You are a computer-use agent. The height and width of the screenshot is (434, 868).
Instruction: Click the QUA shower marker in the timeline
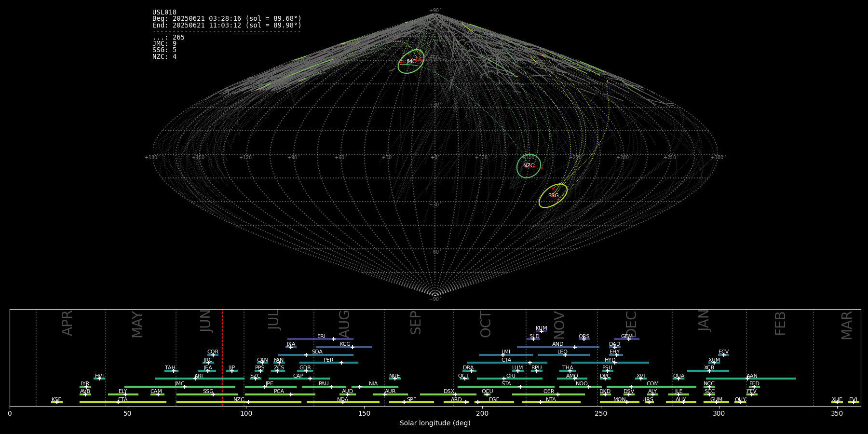tap(678, 379)
